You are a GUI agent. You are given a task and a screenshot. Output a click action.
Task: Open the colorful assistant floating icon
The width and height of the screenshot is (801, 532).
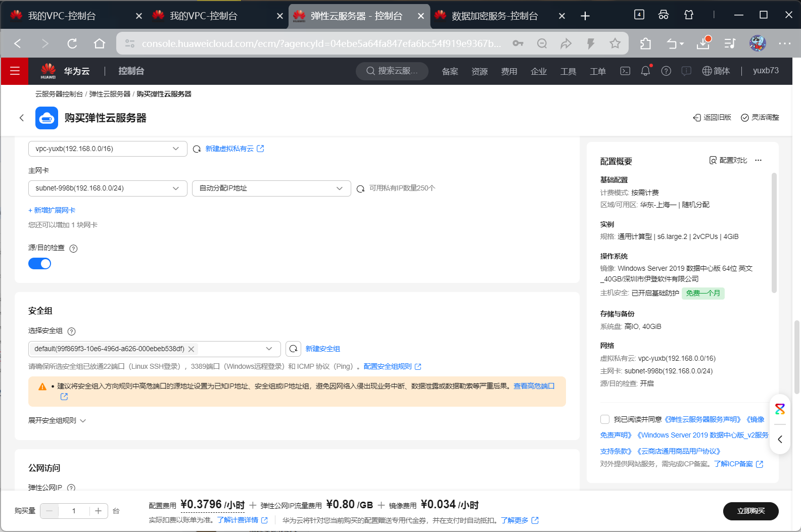click(780, 409)
